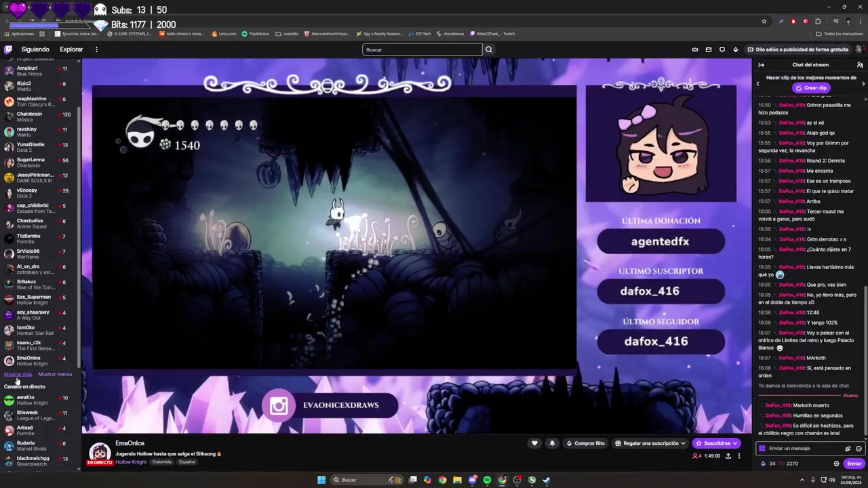Click the share upload icon below stream
Screen dimensions: 868x488
[x=728, y=456]
